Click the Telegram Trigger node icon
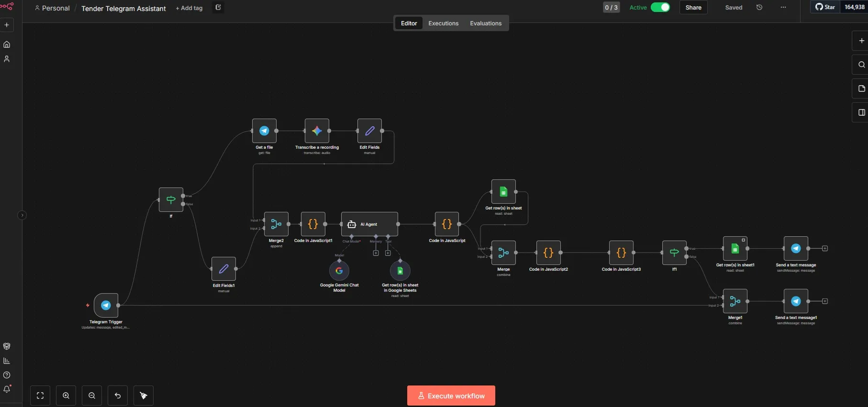 click(106, 305)
